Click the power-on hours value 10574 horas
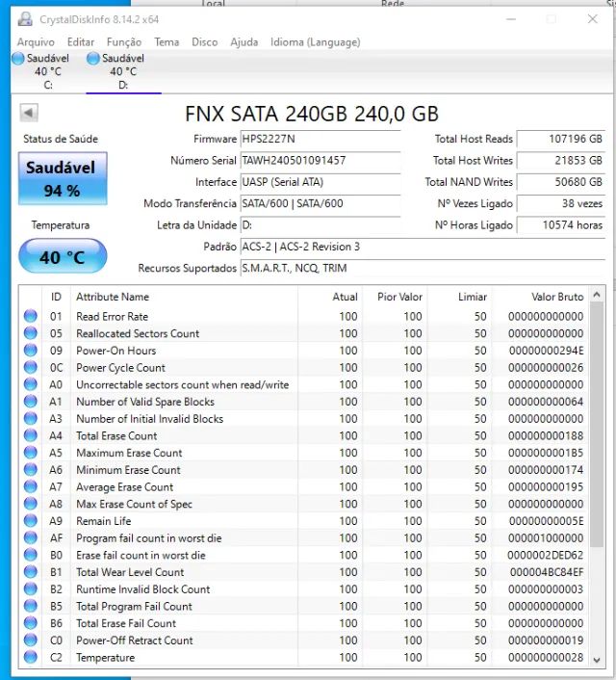Image resolution: width=616 pixels, height=680 pixels. 560,225
